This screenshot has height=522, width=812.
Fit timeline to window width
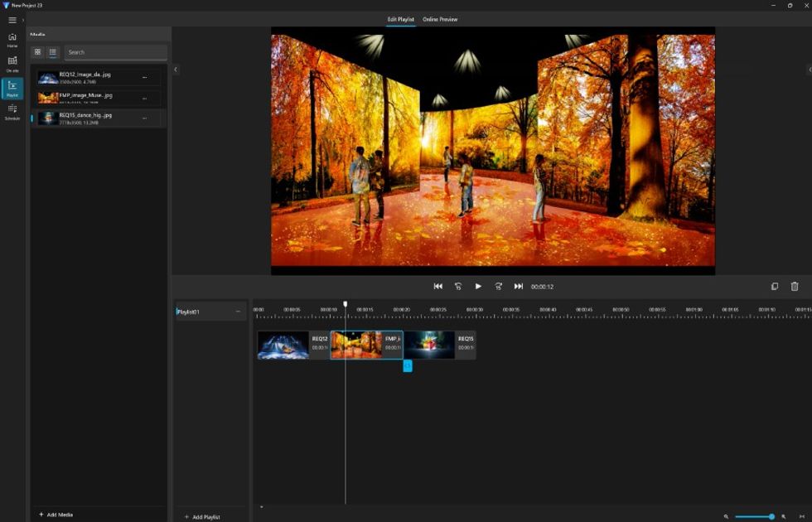(x=802, y=516)
